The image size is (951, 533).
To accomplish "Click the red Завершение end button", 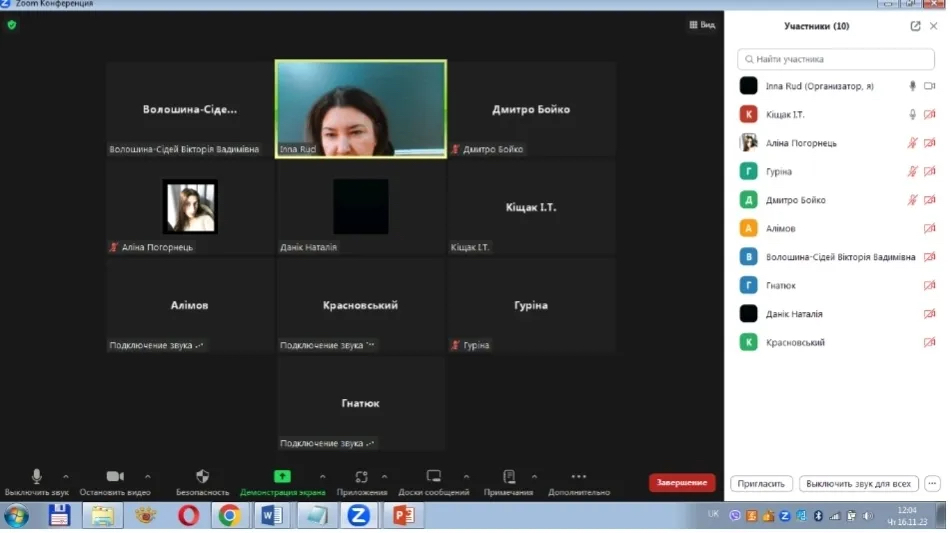I will (682, 482).
